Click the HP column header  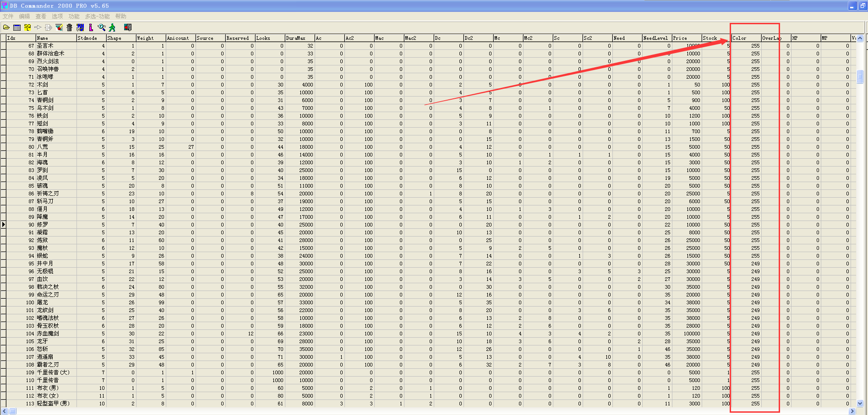pos(806,38)
